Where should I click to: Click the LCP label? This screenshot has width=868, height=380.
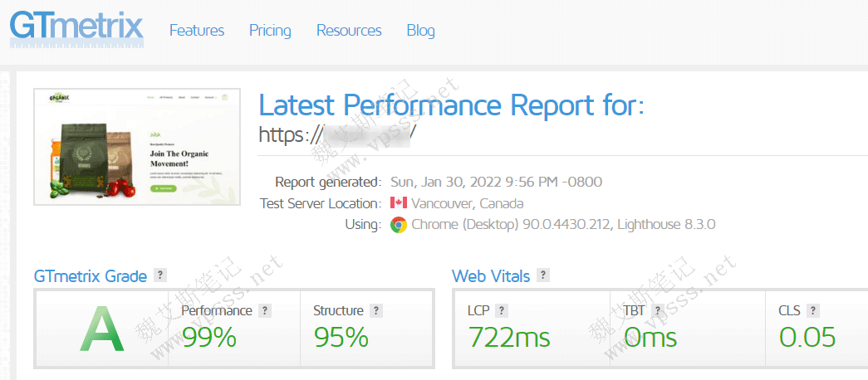coord(478,310)
